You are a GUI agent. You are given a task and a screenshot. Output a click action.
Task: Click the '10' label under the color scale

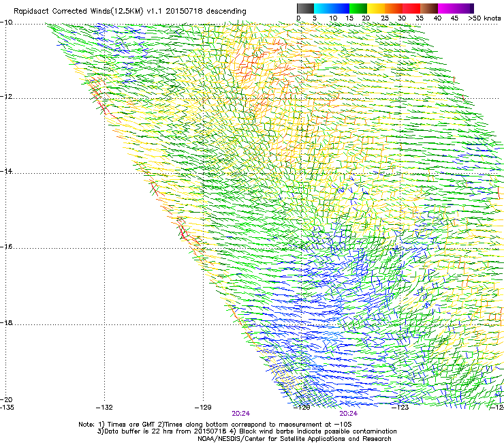tap(333, 18)
